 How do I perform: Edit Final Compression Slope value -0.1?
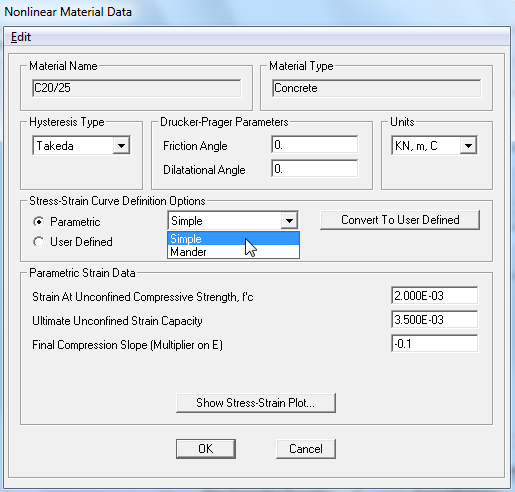coord(434,343)
